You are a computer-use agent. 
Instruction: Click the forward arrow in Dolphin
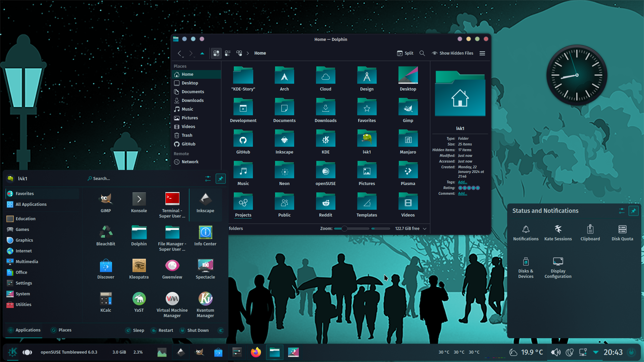[191, 53]
